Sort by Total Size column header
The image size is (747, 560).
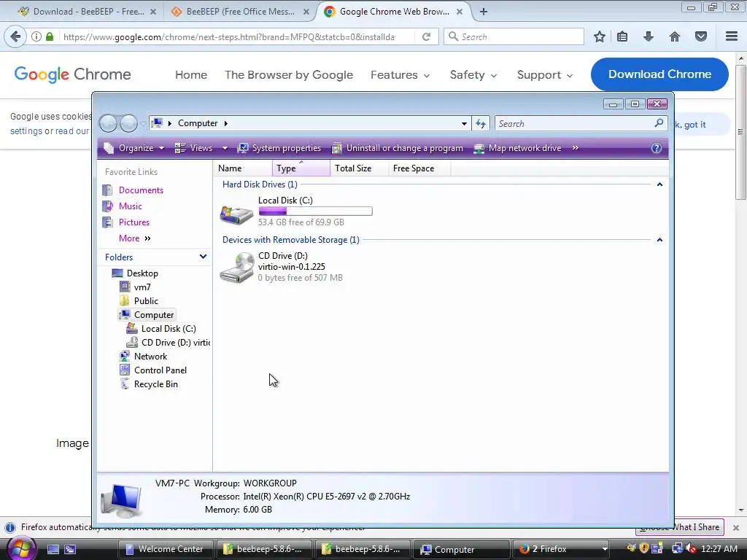[x=359, y=168]
